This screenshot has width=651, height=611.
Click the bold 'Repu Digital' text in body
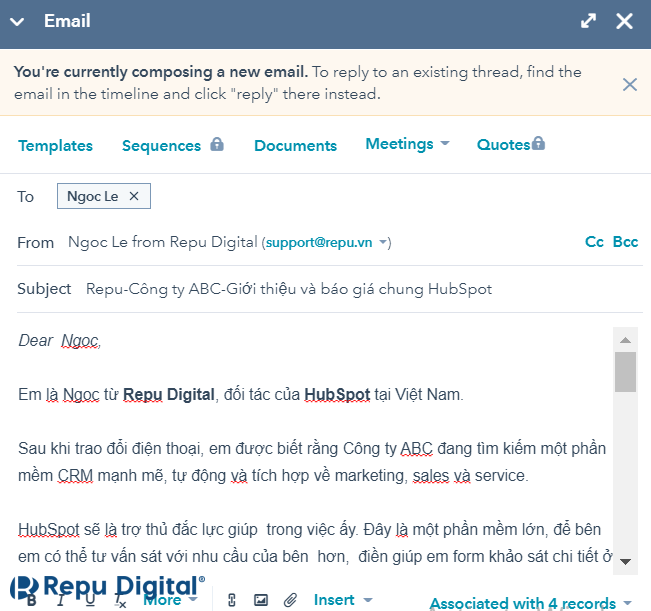tap(169, 394)
